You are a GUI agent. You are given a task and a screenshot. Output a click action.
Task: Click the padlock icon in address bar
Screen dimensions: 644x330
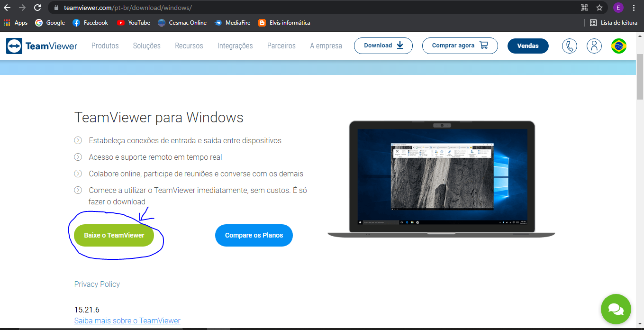click(56, 8)
